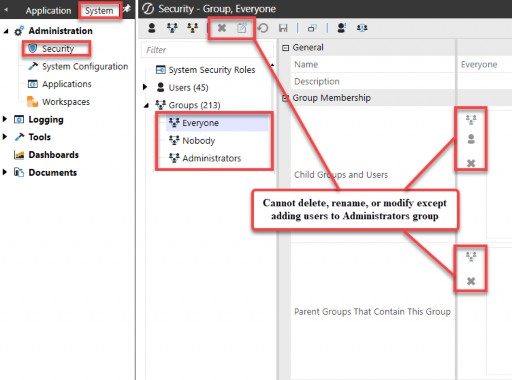Select System Security Roles in tree

pyautogui.click(x=212, y=70)
